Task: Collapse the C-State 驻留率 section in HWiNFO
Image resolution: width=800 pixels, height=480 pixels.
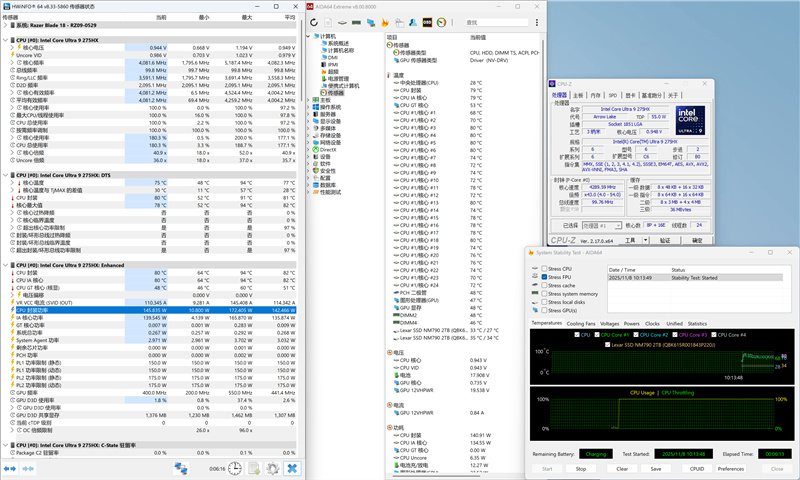Action: point(4,443)
